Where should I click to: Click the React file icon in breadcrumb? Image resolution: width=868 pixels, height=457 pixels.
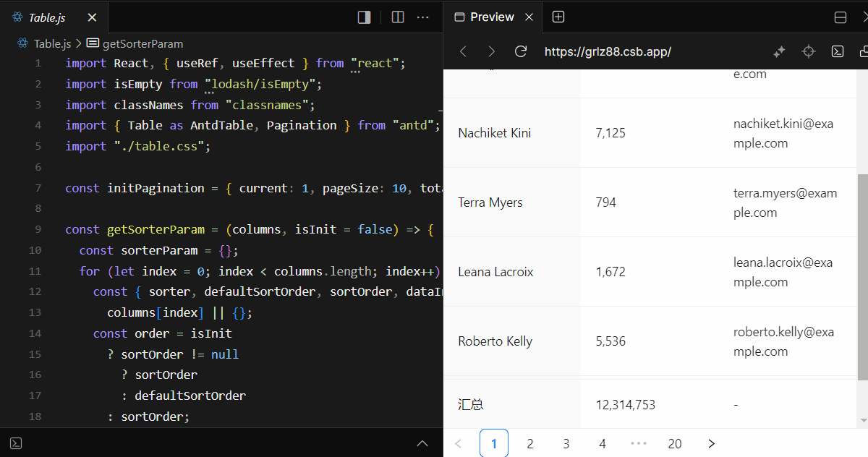(x=22, y=43)
